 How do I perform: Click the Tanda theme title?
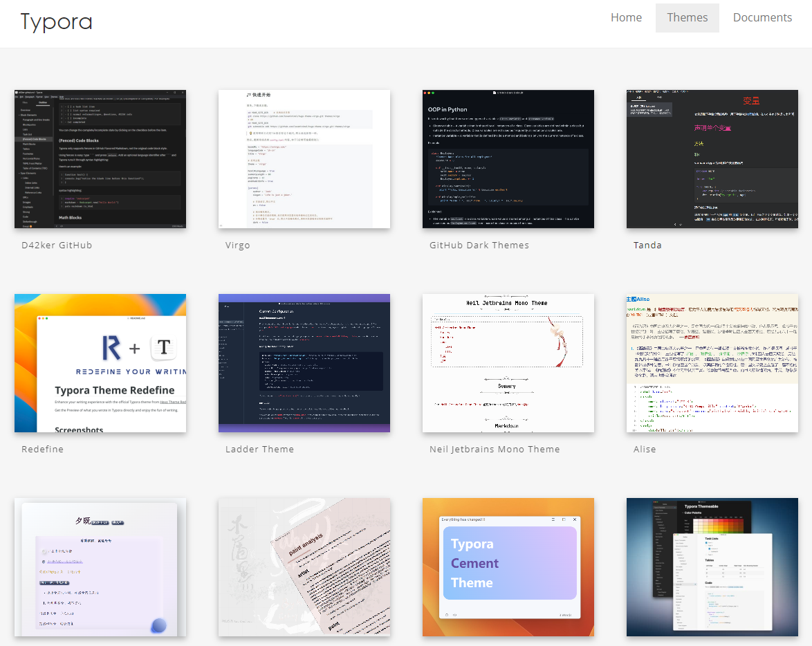pos(647,245)
